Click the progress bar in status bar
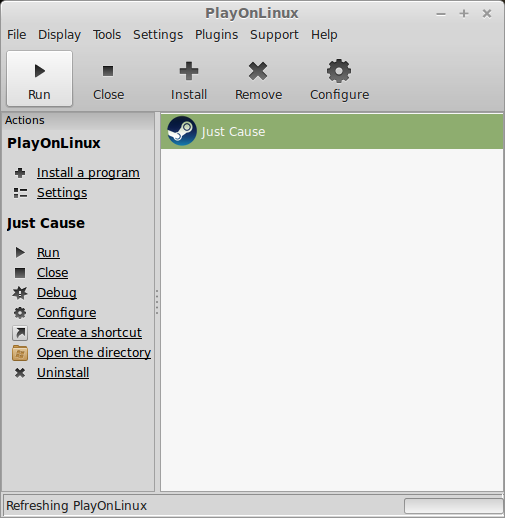Screen dimensions: 505x518 (x=453, y=506)
